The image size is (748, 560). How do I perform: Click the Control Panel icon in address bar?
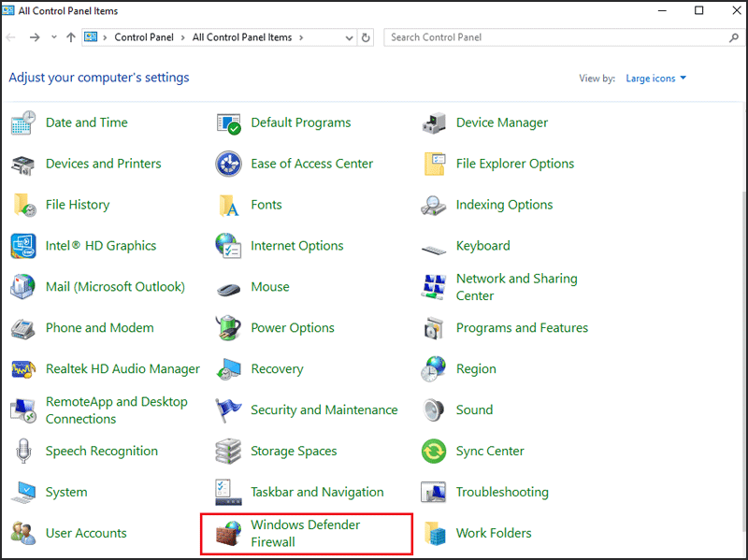coord(91,37)
